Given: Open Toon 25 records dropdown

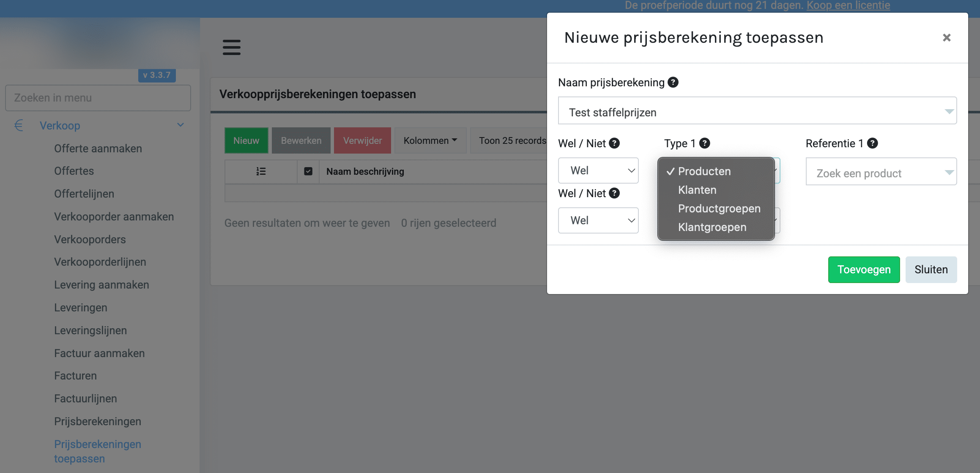Looking at the screenshot, I should 509,140.
